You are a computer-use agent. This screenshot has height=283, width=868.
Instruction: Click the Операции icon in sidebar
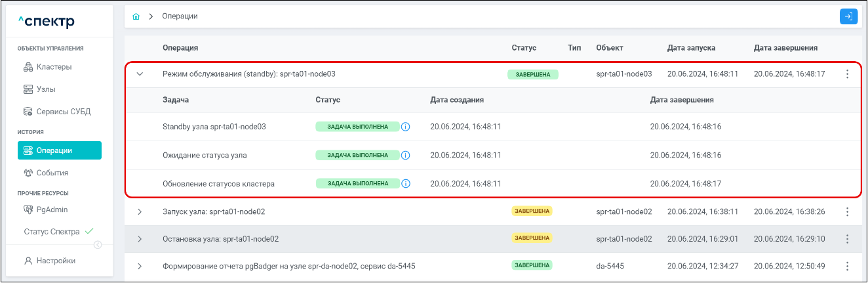pyautogui.click(x=28, y=150)
